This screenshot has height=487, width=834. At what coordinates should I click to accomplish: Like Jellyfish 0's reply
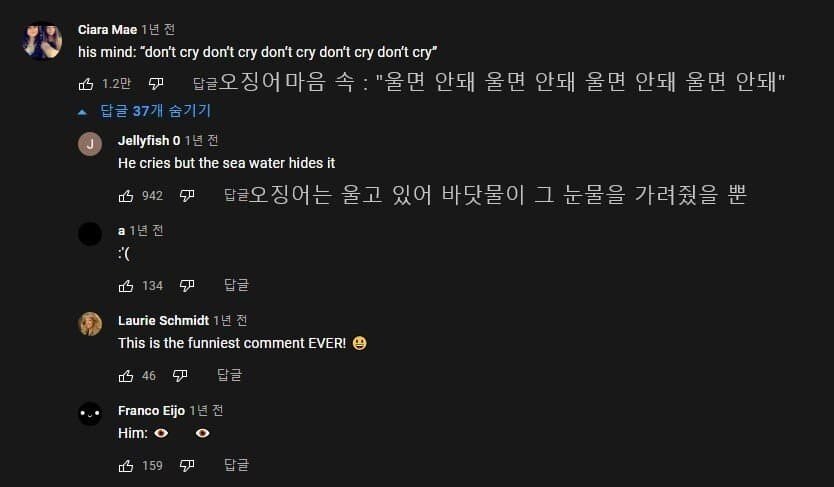(126, 196)
